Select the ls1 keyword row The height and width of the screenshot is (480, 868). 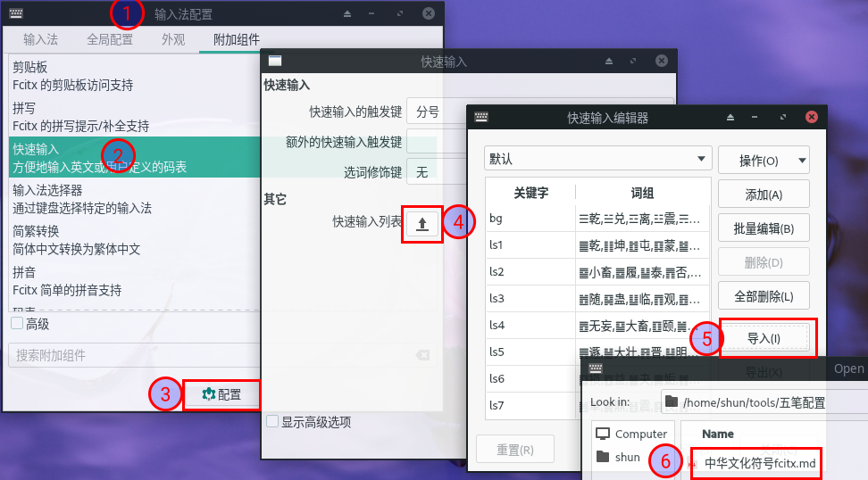click(597, 245)
